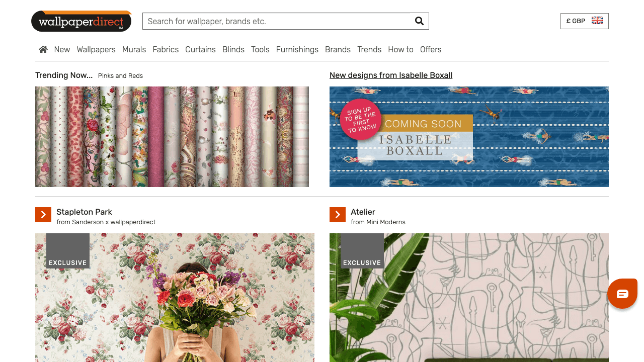Open the Trends menu

pyautogui.click(x=369, y=49)
